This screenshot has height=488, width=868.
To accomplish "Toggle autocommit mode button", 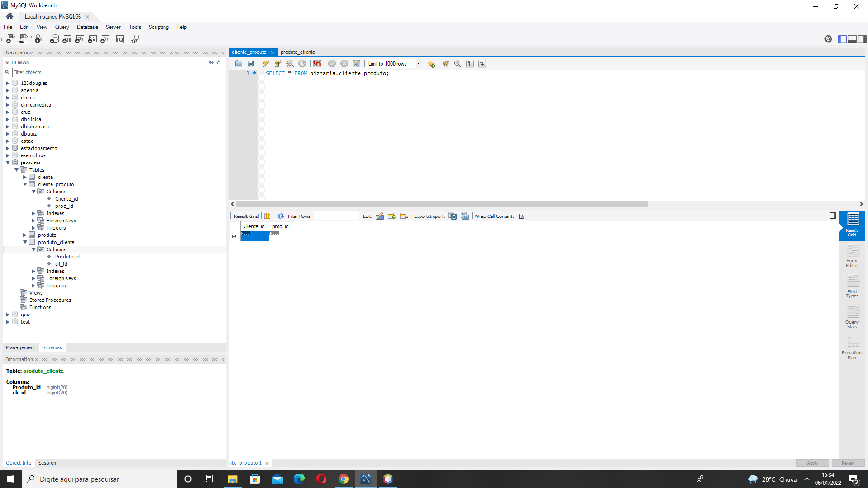I will [x=357, y=64].
